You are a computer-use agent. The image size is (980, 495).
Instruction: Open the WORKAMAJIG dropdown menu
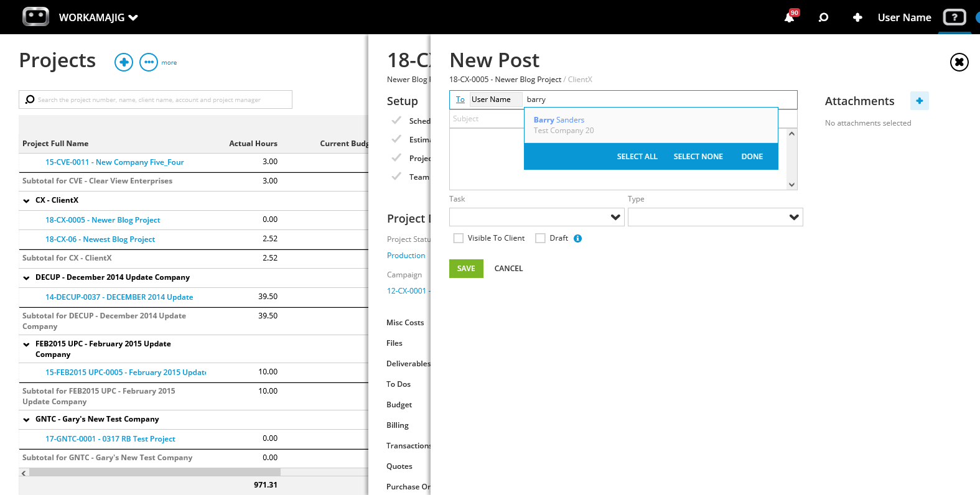98,17
